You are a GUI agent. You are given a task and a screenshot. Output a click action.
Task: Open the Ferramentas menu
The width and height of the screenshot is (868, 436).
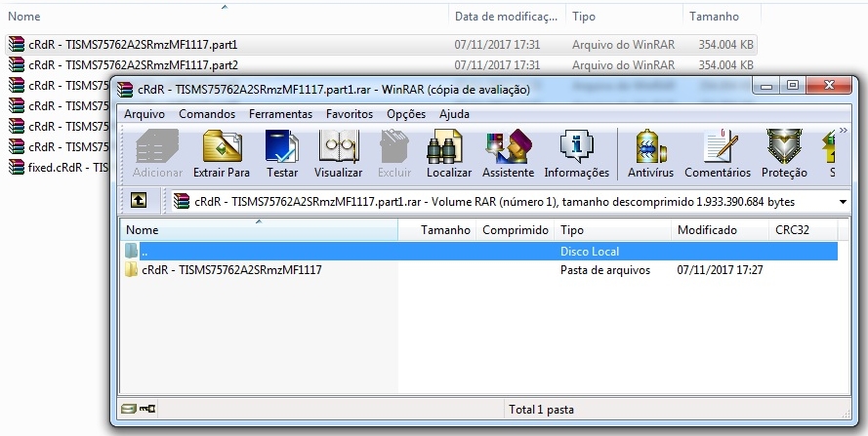(x=280, y=114)
